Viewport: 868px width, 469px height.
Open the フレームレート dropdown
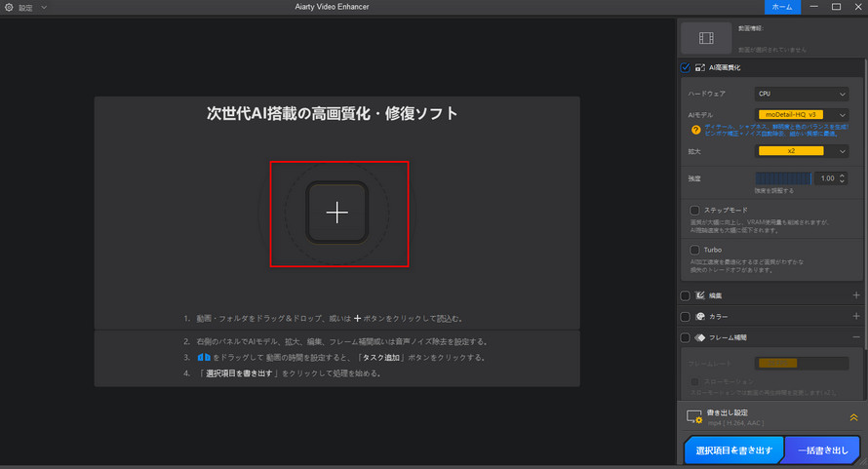pyautogui.click(x=802, y=364)
